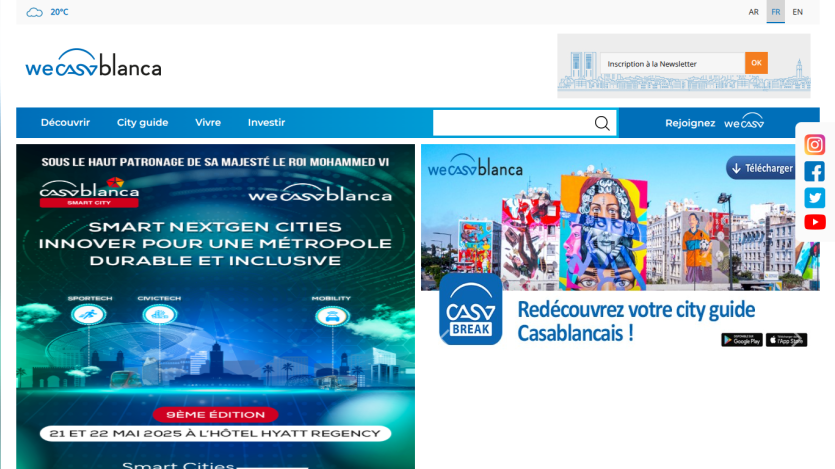Click the Casa Break app icon
The height and width of the screenshot is (469, 835).
click(x=471, y=309)
